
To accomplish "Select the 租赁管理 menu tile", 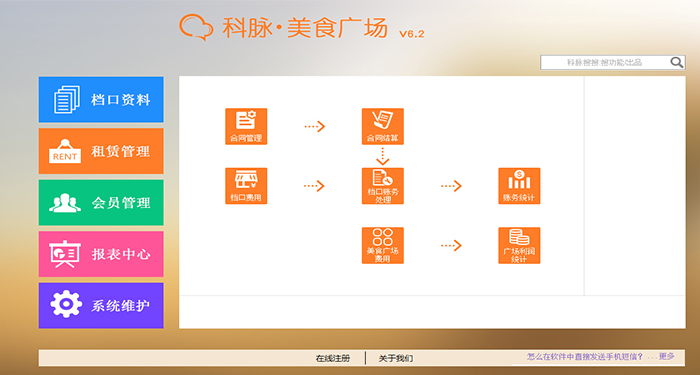I will pyautogui.click(x=101, y=151).
